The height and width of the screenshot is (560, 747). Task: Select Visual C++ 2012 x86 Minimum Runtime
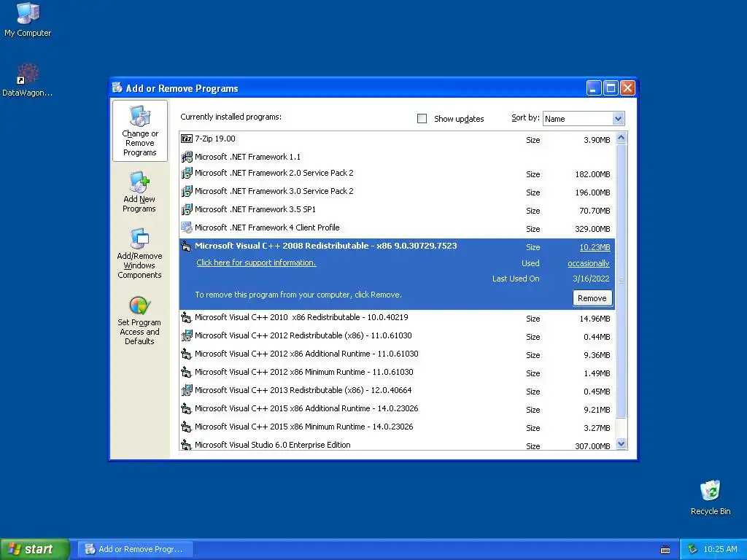(x=397, y=373)
